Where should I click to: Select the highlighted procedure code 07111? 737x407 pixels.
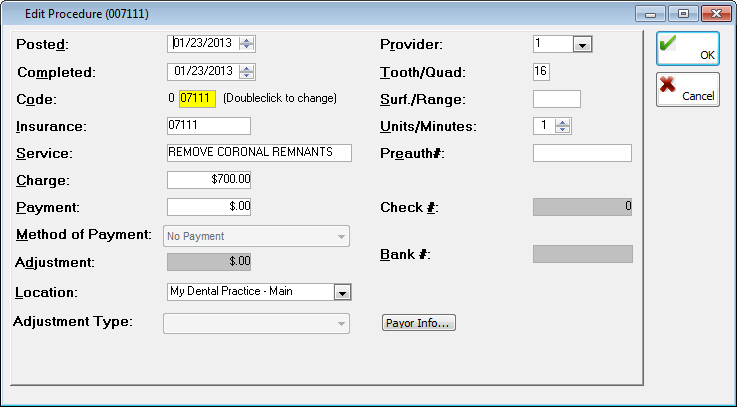coord(195,99)
